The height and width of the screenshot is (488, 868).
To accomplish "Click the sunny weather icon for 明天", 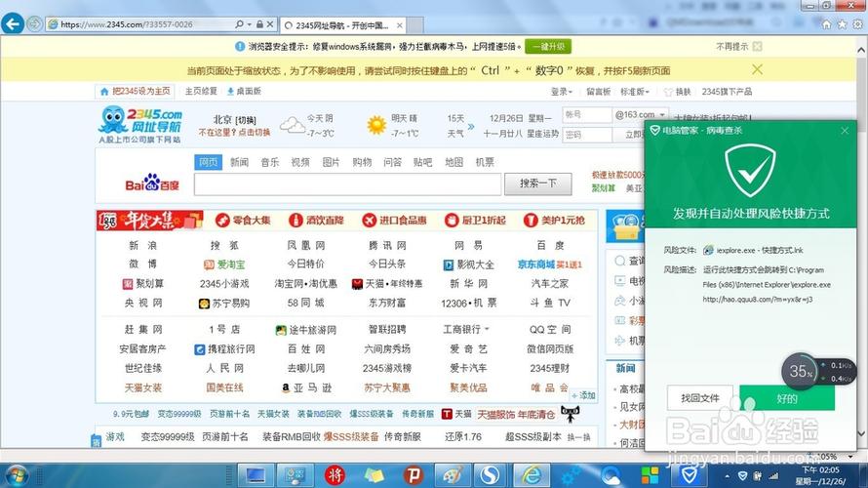I will click(376, 125).
